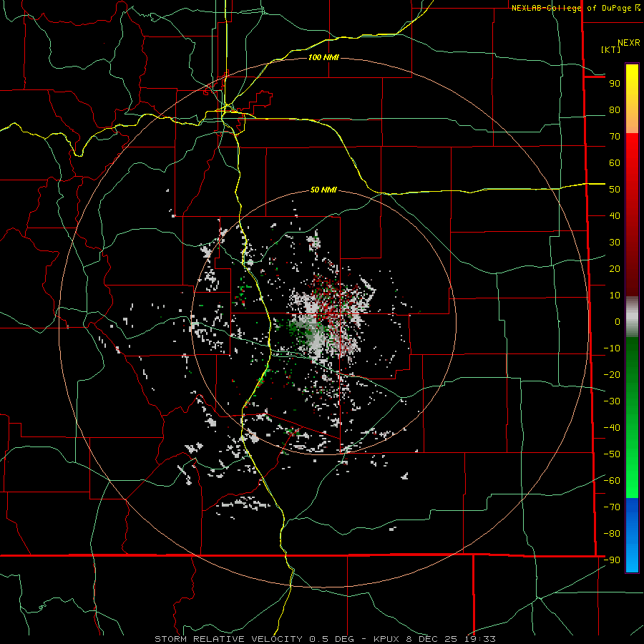Click the 80 label on the velocity scale
The height and width of the screenshot is (644, 644).
pos(615,110)
